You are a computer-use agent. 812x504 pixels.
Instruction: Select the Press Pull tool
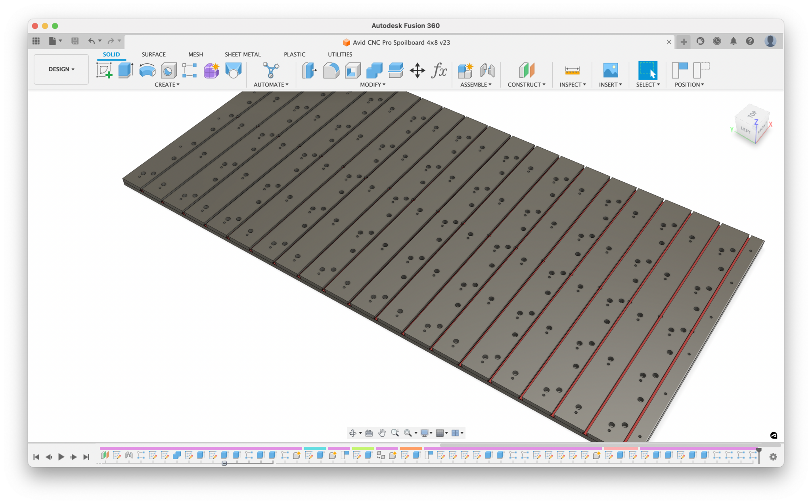[x=309, y=71]
